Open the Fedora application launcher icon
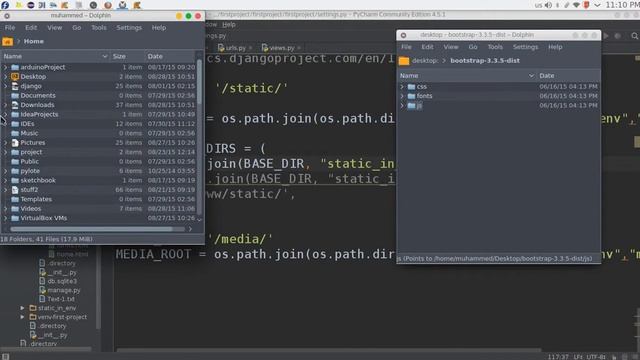 coord(5,5)
